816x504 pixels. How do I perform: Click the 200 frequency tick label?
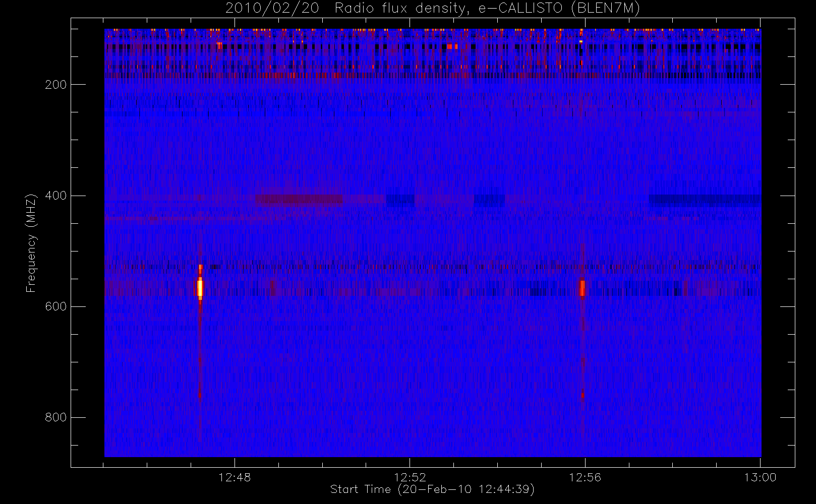56,85
